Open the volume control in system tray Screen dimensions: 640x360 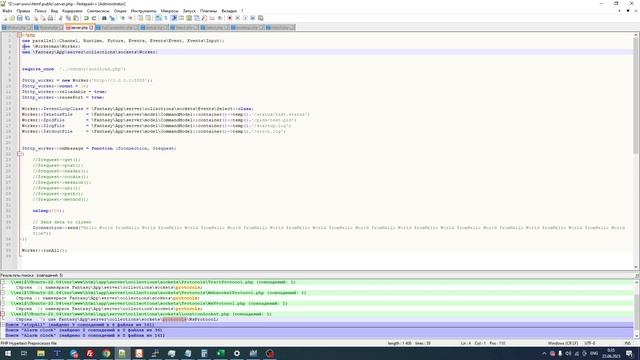tap(568, 353)
